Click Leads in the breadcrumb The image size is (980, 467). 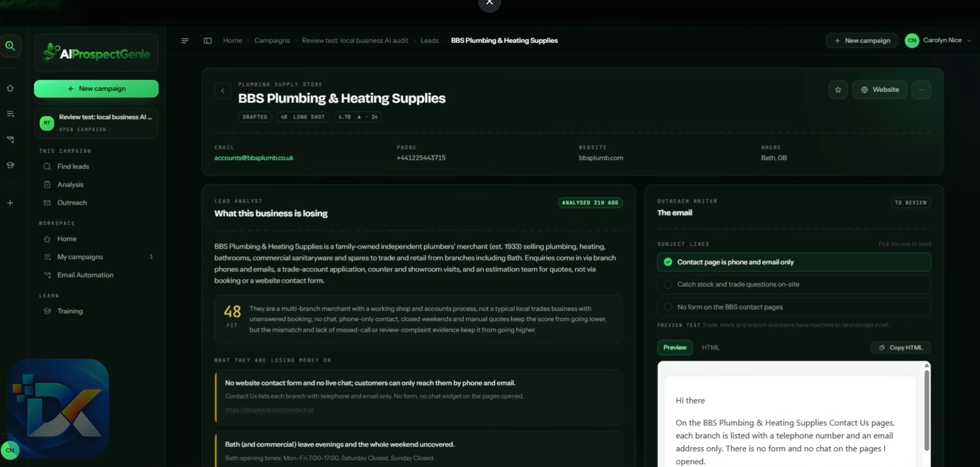(429, 40)
